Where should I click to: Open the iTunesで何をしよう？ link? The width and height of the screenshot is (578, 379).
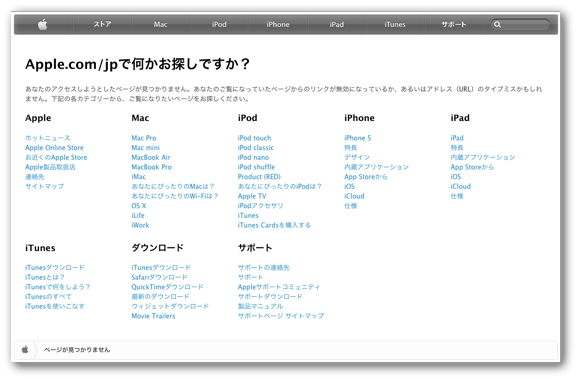[x=58, y=287]
